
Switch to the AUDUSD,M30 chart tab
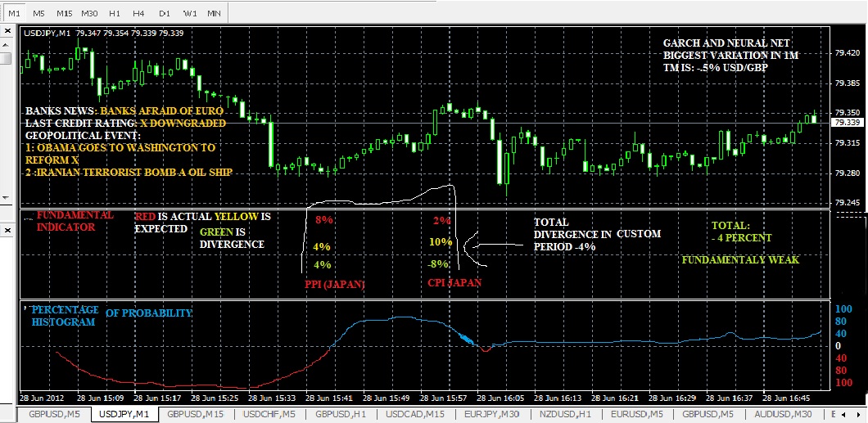coord(786,414)
